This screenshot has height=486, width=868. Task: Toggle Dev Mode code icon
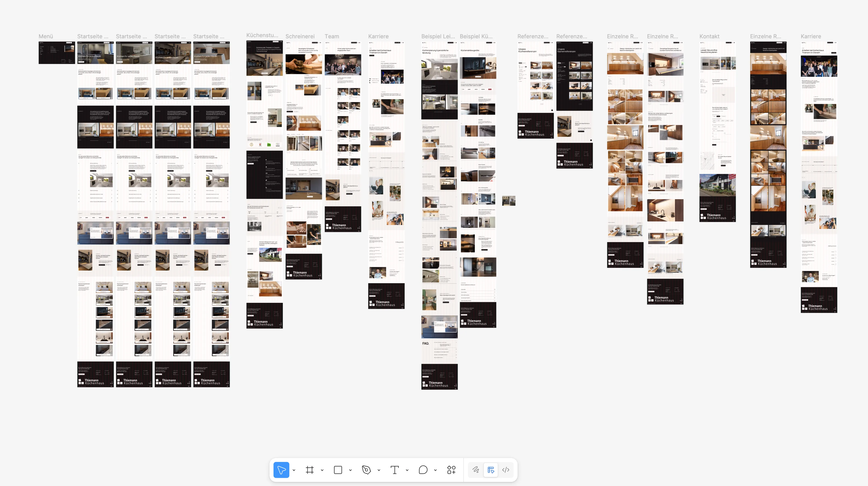[x=505, y=470]
